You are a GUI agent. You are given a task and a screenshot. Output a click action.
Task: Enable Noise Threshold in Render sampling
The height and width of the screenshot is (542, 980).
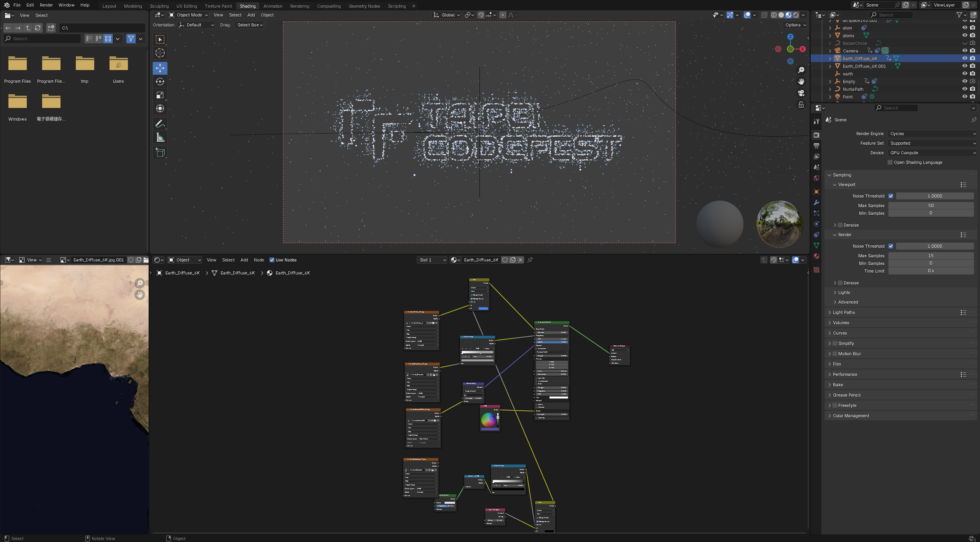coord(891,246)
